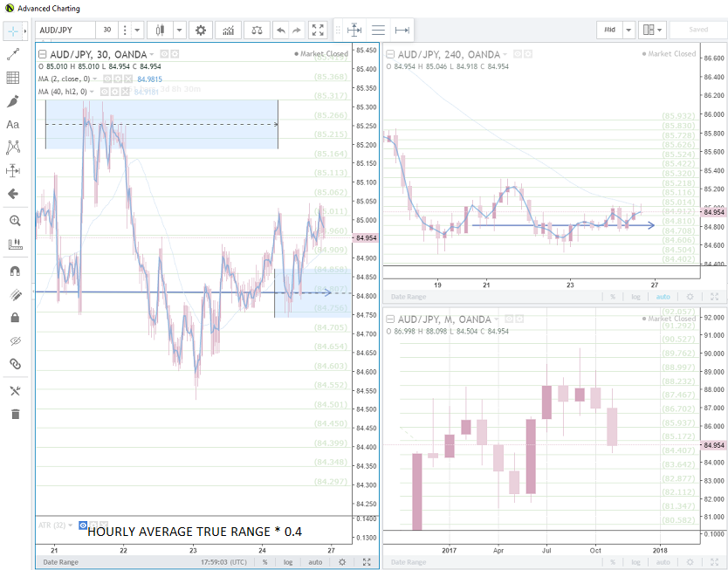
Task: Toggle auto scale on the 240 chart
Action: coord(663,297)
